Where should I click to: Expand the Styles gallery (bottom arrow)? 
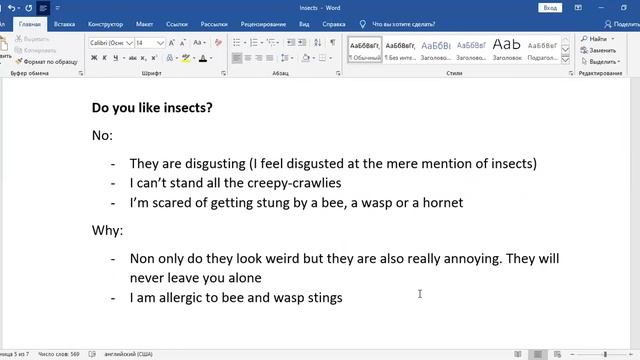pyautogui.click(x=565, y=60)
